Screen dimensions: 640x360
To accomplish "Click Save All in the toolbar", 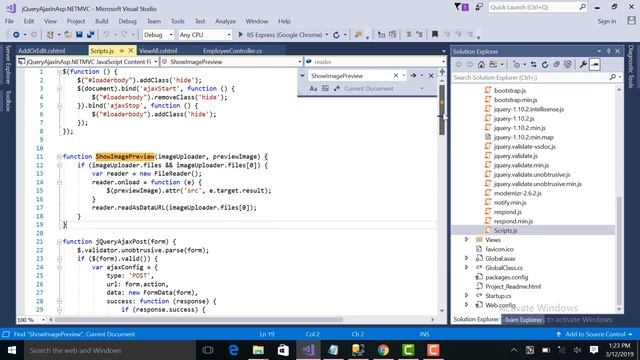I will pyautogui.click(x=90, y=35).
